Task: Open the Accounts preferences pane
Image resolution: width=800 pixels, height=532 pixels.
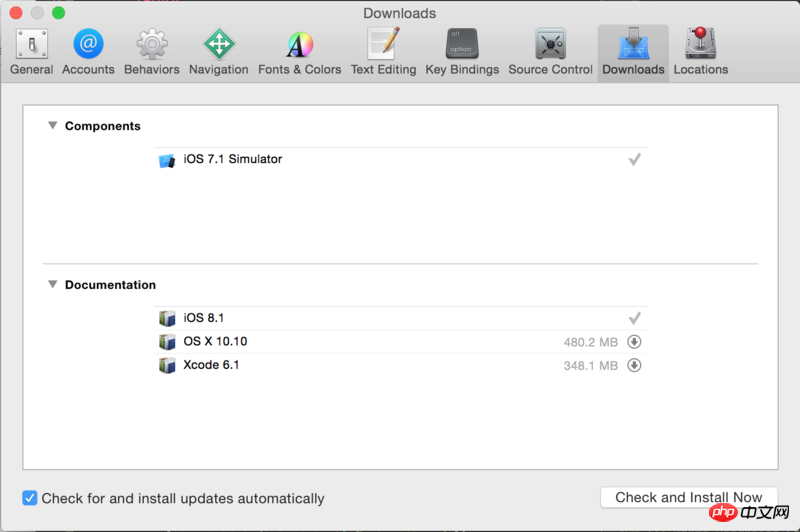Action: point(88,52)
